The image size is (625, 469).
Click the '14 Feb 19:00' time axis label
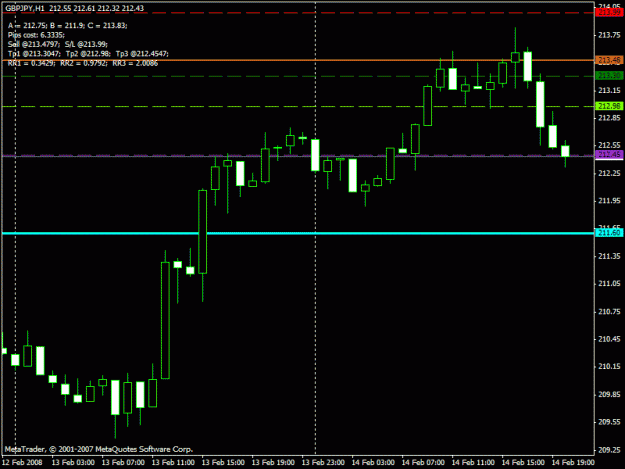point(573,462)
